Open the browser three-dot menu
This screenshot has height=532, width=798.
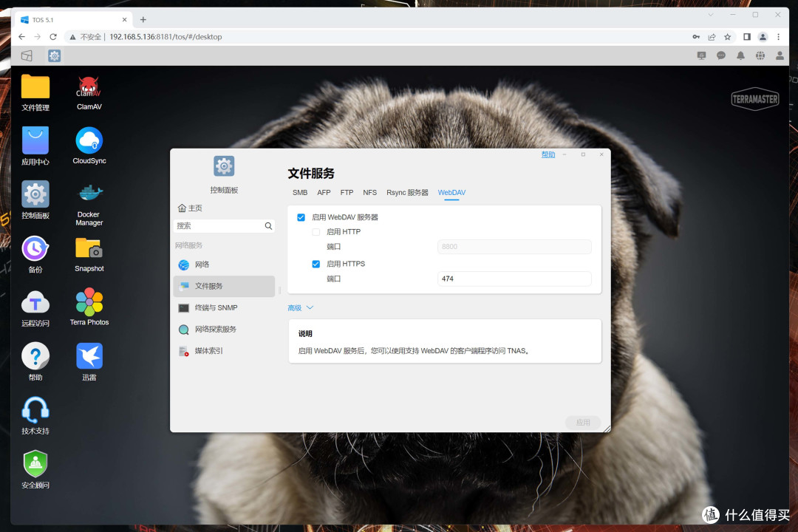coord(778,37)
